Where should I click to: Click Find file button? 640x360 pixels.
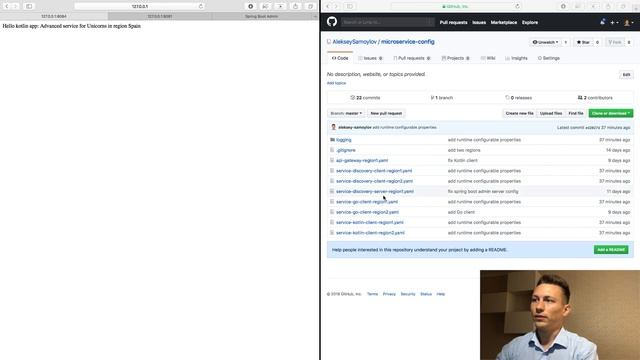[x=576, y=113]
